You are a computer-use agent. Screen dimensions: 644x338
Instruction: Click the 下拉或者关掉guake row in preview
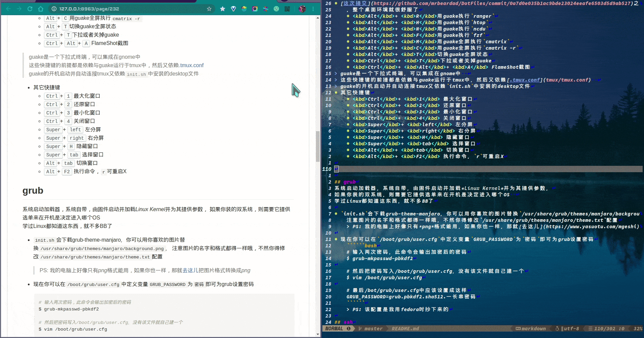[x=82, y=35]
